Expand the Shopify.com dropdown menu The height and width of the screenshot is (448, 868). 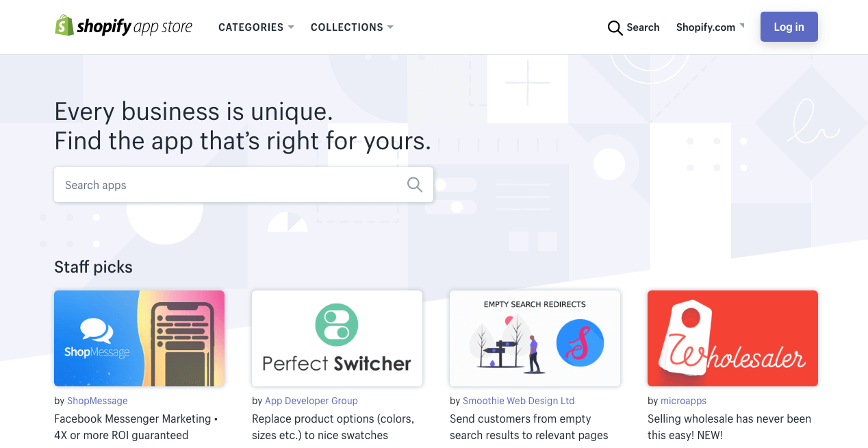point(710,27)
